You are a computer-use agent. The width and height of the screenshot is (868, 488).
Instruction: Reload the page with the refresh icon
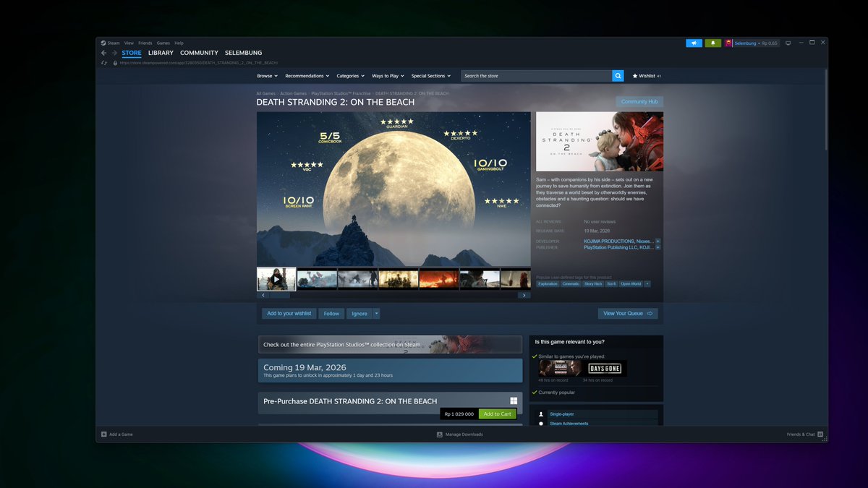[x=104, y=63]
